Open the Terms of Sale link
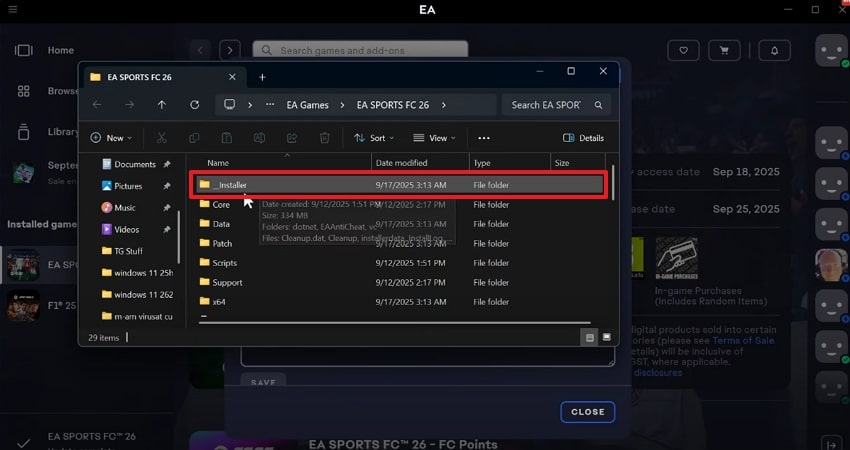Screen dimensions: 850x450 pyautogui.click(x=743, y=340)
